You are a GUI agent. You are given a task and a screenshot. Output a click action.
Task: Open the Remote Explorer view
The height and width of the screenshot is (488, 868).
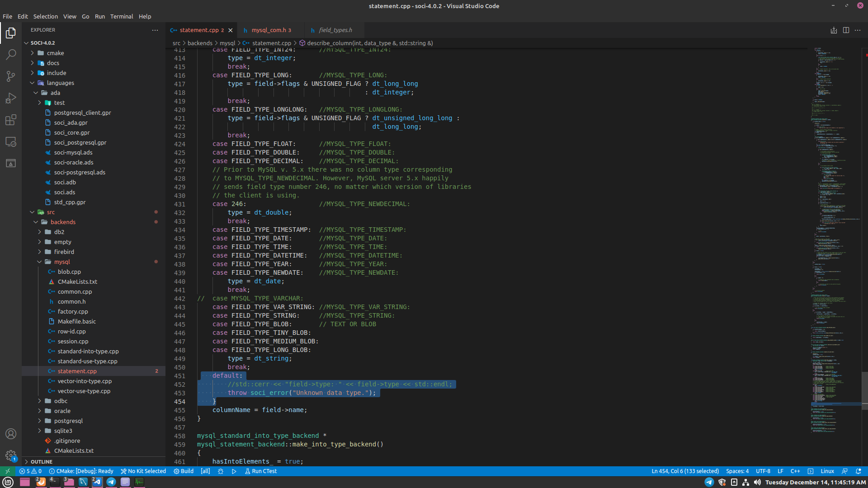pyautogui.click(x=11, y=141)
